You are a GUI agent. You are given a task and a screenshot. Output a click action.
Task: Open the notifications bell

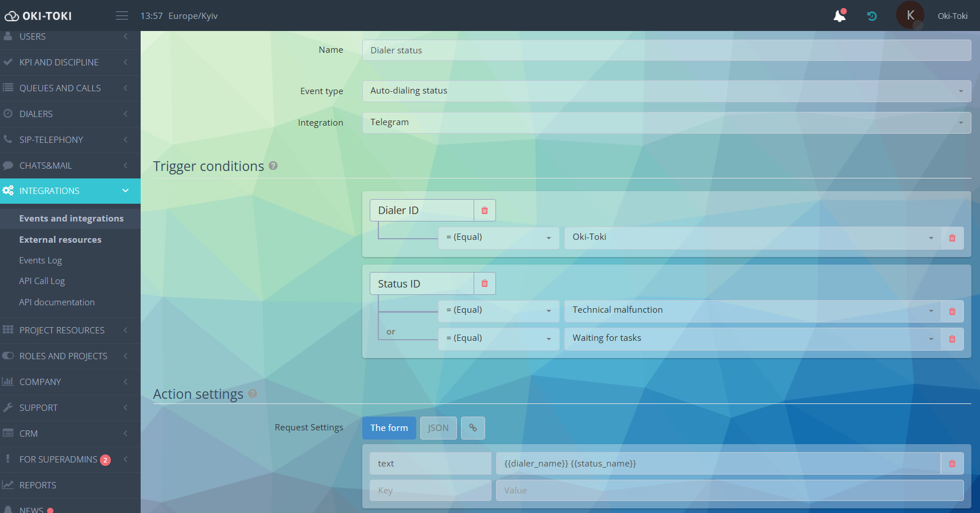pos(839,15)
